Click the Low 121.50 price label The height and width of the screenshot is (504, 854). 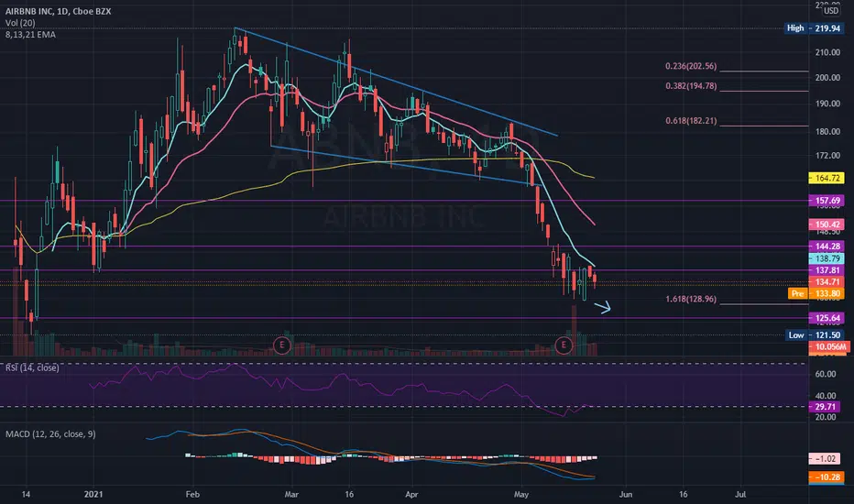point(815,335)
